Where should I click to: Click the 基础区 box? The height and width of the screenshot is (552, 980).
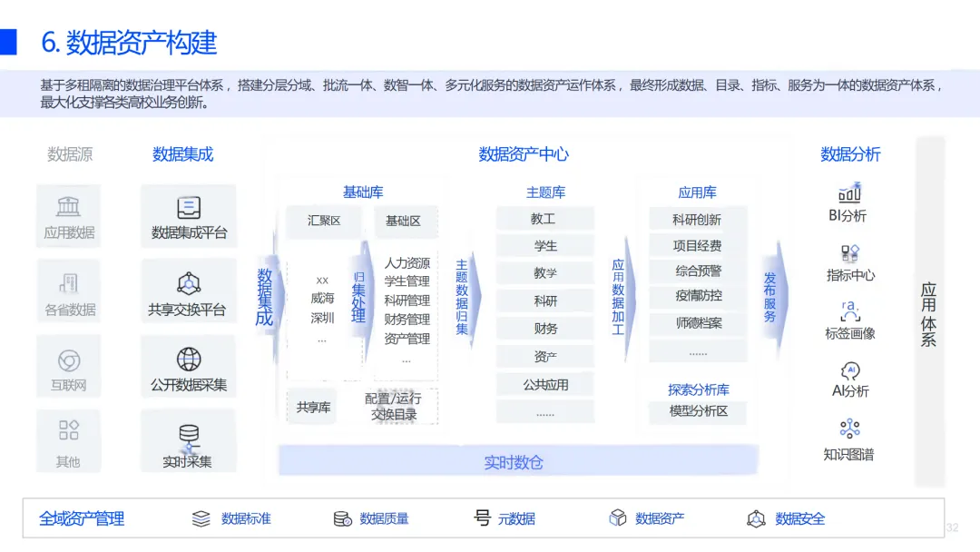(x=406, y=221)
